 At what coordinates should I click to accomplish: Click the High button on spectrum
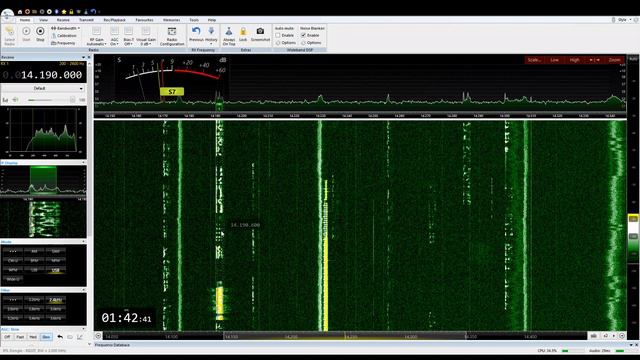[x=574, y=60]
